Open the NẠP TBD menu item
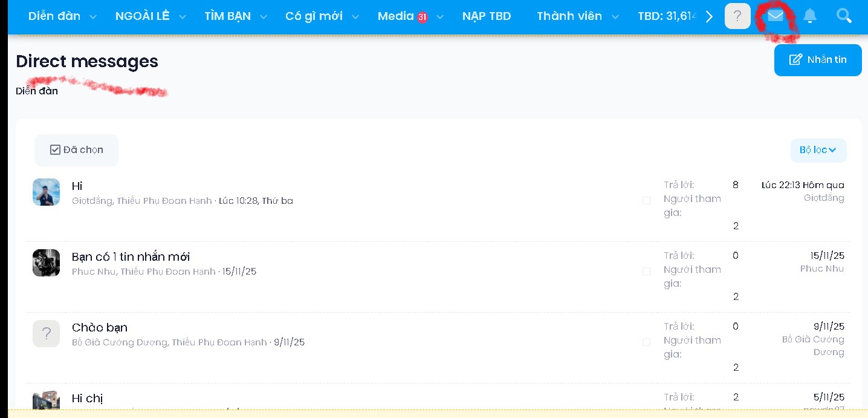This screenshot has height=418, width=868. [486, 16]
